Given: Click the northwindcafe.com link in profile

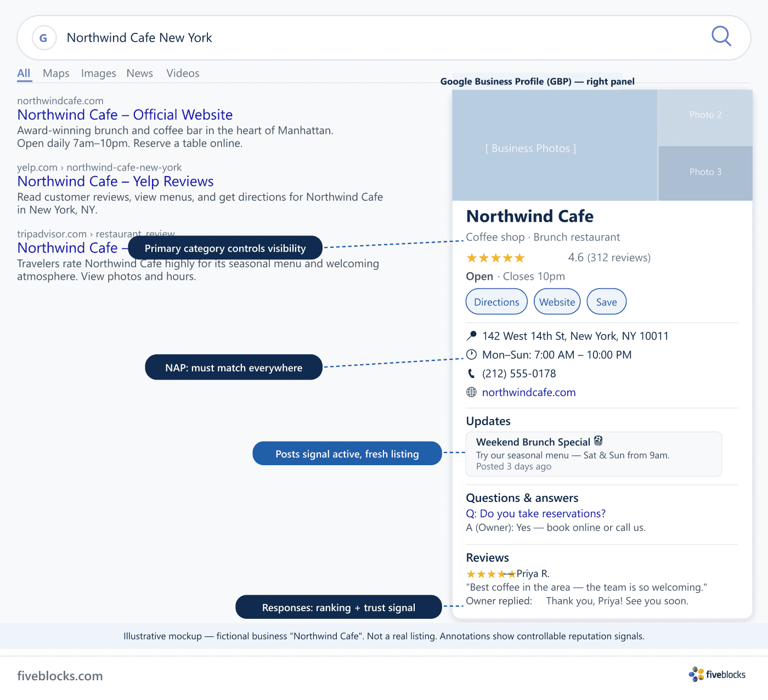Looking at the screenshot, I should [x=529, y=392].
